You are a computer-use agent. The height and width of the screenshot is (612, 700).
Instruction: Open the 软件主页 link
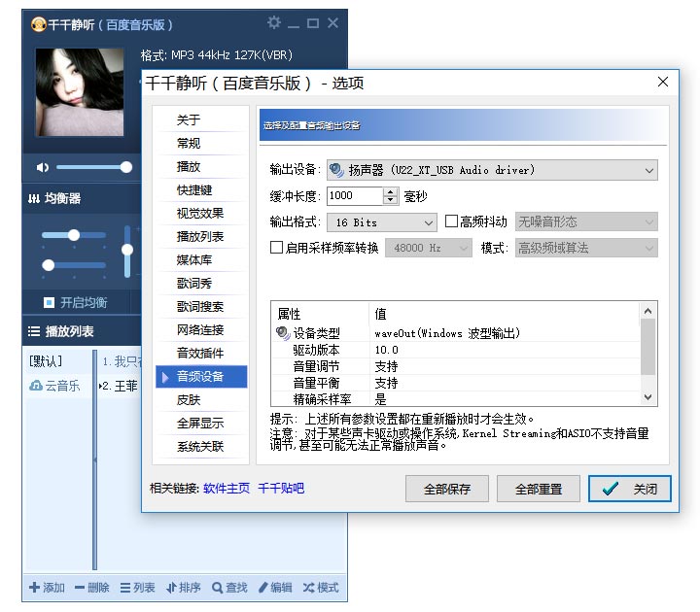click(227, 489)
